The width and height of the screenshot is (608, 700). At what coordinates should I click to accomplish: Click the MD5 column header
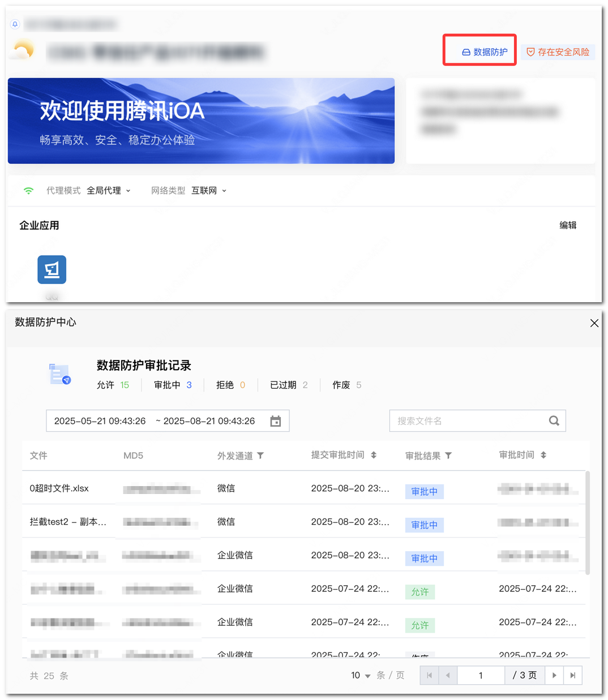pyautogui.click(x=133, y=456)
